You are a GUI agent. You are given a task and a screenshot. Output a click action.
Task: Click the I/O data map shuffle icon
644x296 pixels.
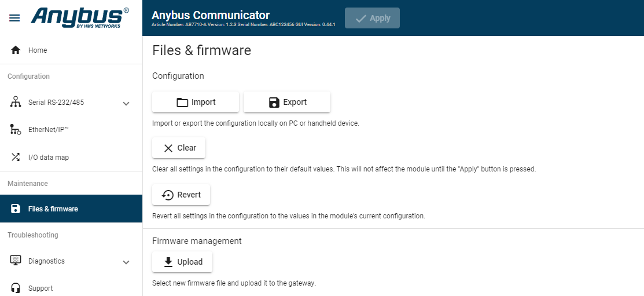16,157
